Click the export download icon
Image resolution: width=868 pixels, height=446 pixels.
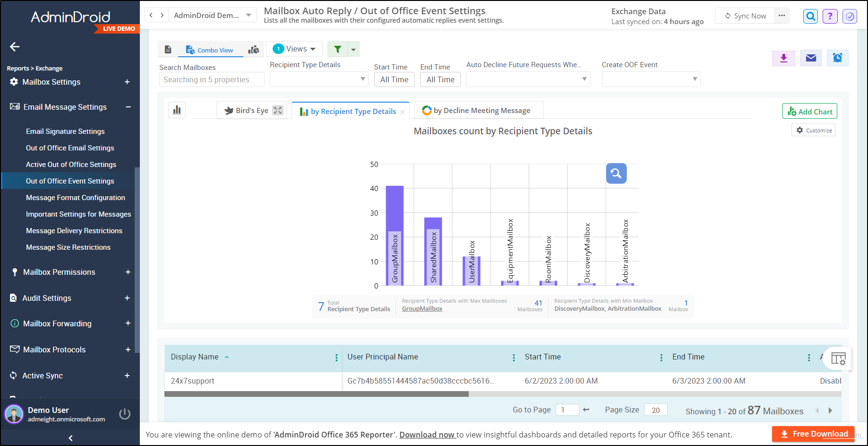click(x=783, y=58)
